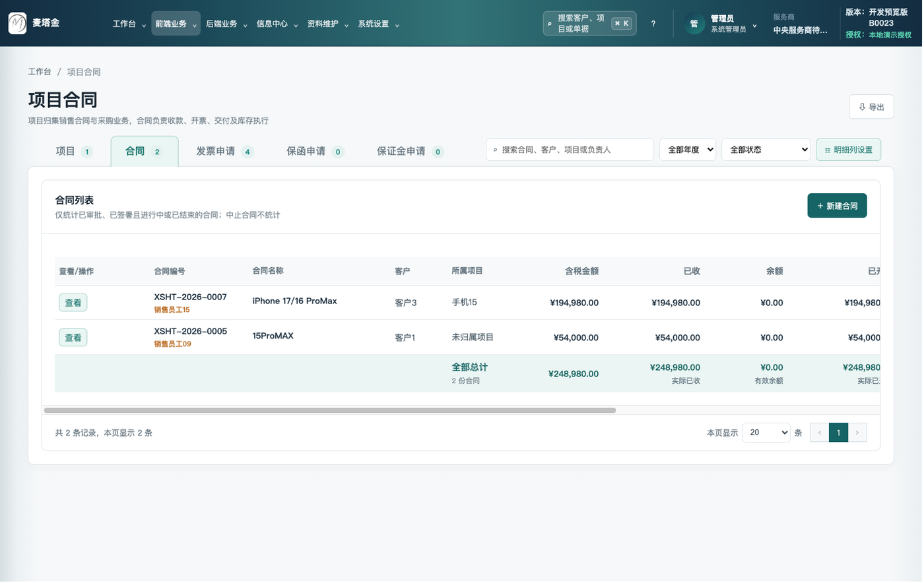Focus the 搜索合同、客户 search field

click(571, 150)
